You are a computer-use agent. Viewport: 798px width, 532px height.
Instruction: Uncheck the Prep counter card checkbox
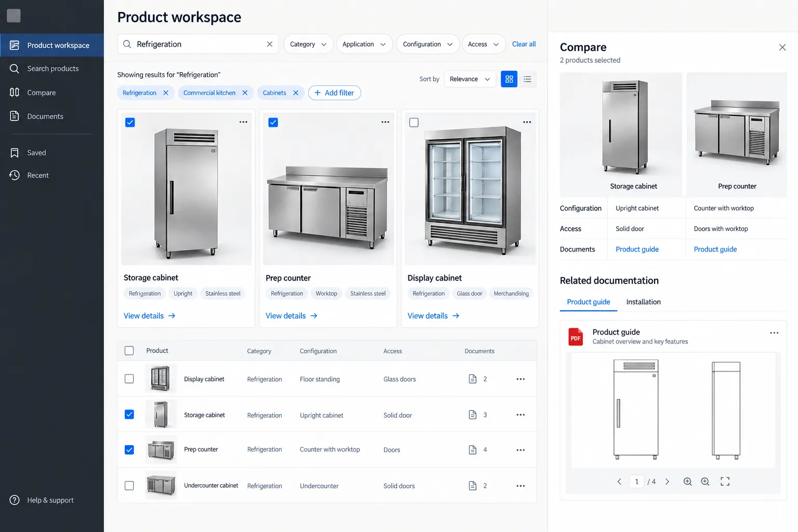pyautogui.click(x=273, y=123)
